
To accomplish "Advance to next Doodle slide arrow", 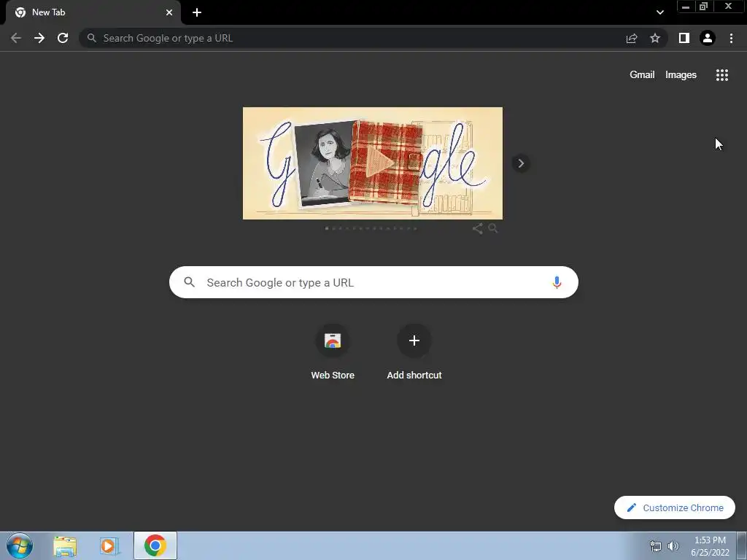I will click(521, 163).
